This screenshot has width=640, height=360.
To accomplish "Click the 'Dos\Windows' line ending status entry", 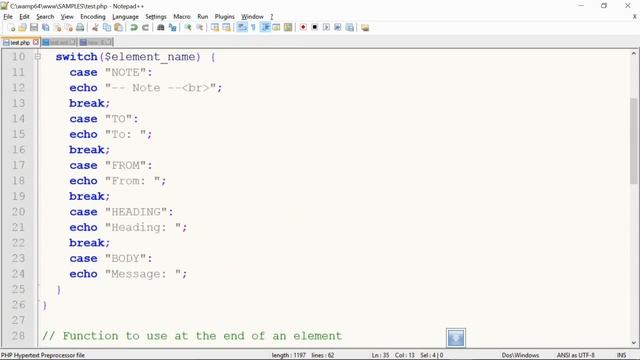I will coord(520,355).
